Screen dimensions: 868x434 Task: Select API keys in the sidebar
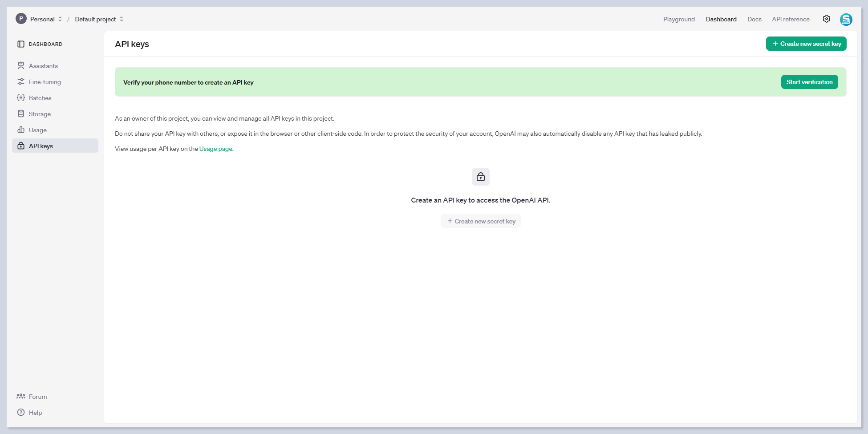click(x=41, y=146)
